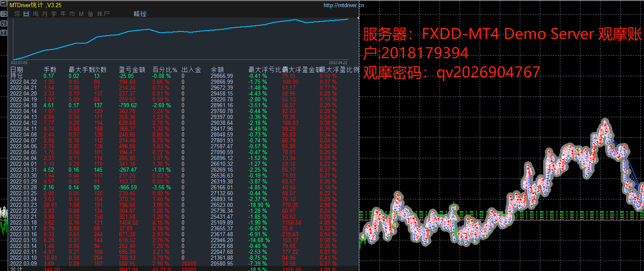
Task: Open help with the ? icon
Action: tap(3, 32)
